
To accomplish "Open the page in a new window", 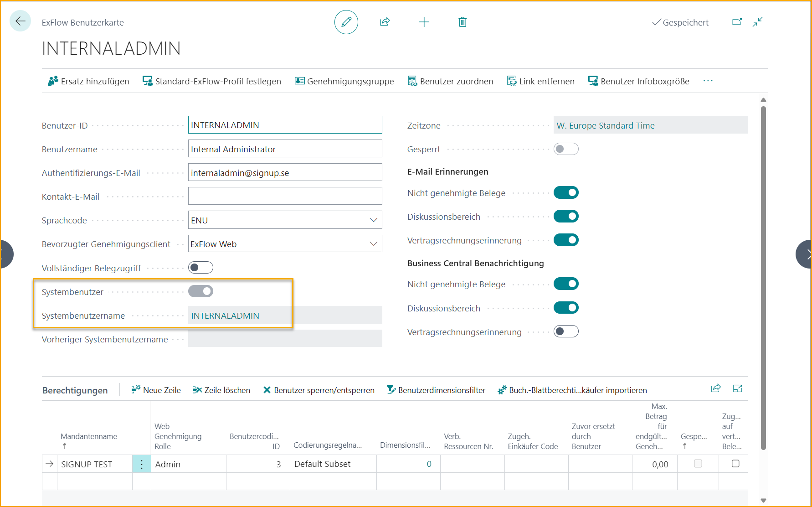I will click(x=737, y=22).
